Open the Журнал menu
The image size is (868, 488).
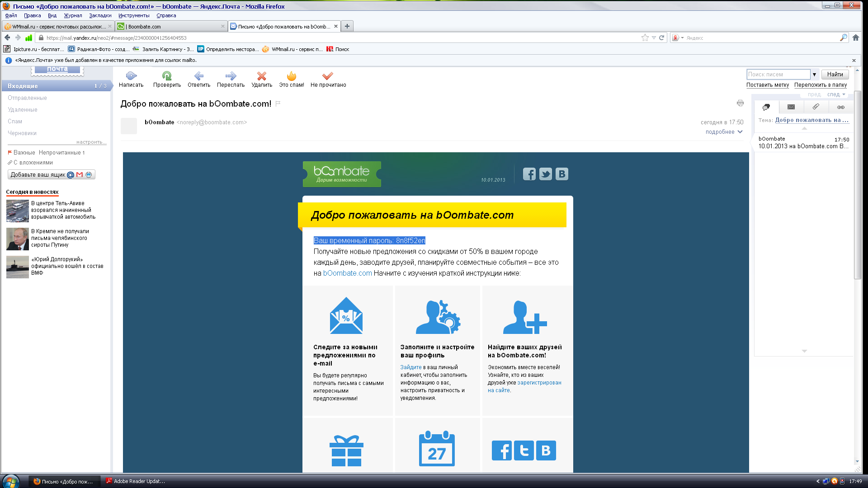pos(73,15)
